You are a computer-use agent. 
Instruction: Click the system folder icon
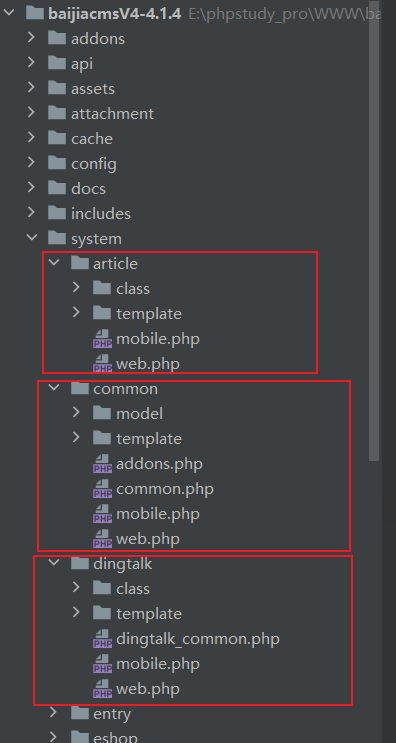coord(57,238)
